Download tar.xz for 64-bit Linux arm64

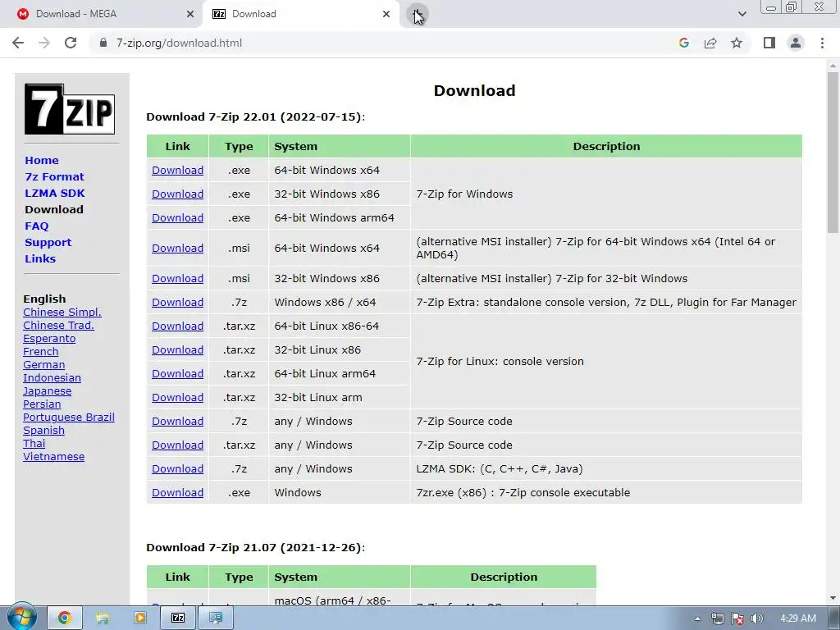[177, 374]
